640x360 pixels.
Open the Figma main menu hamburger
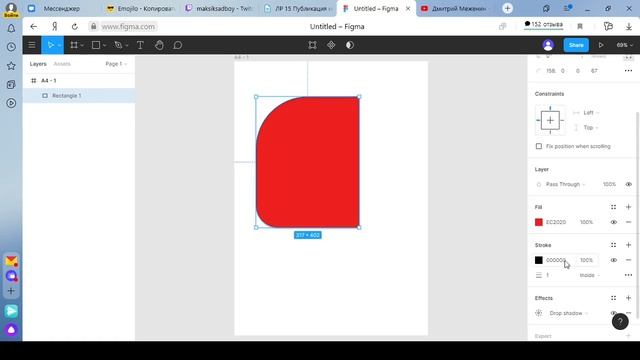pyautogui.click(x=31, y=45)
